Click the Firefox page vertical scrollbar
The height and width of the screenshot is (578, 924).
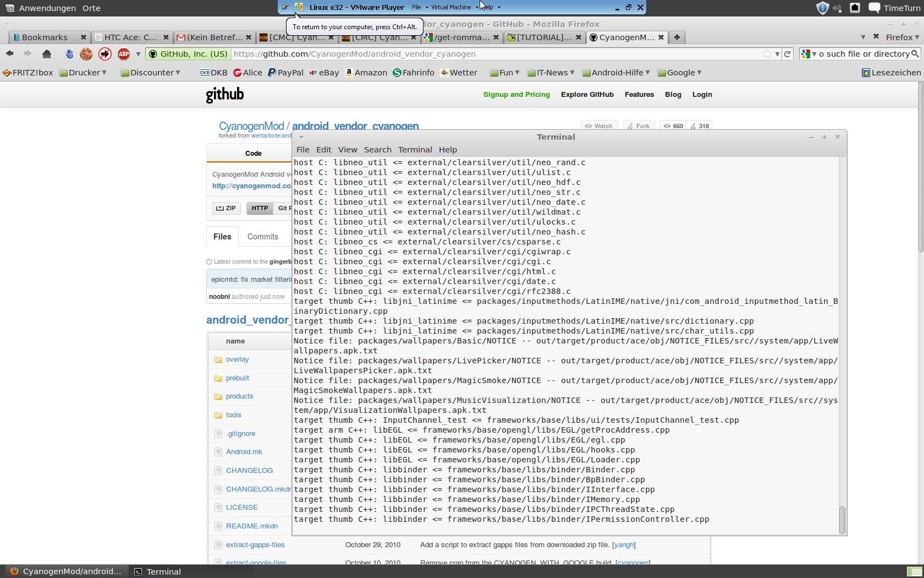coord(920,168)
